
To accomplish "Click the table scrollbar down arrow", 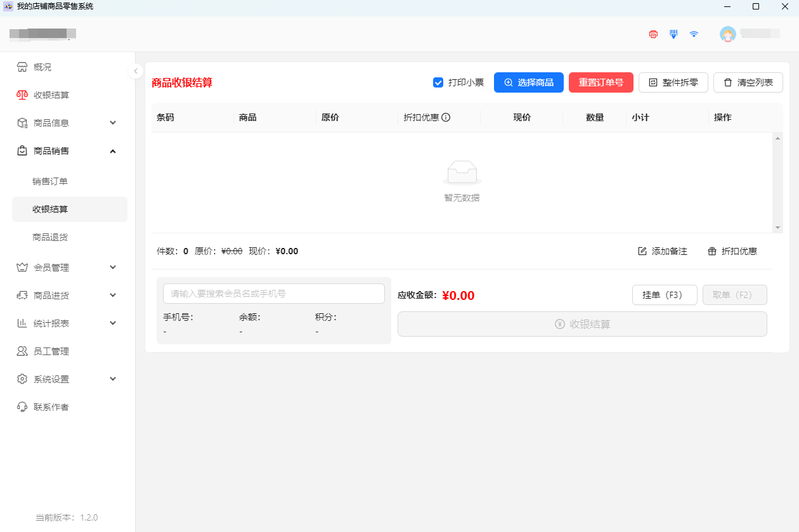I will point(777,228).
